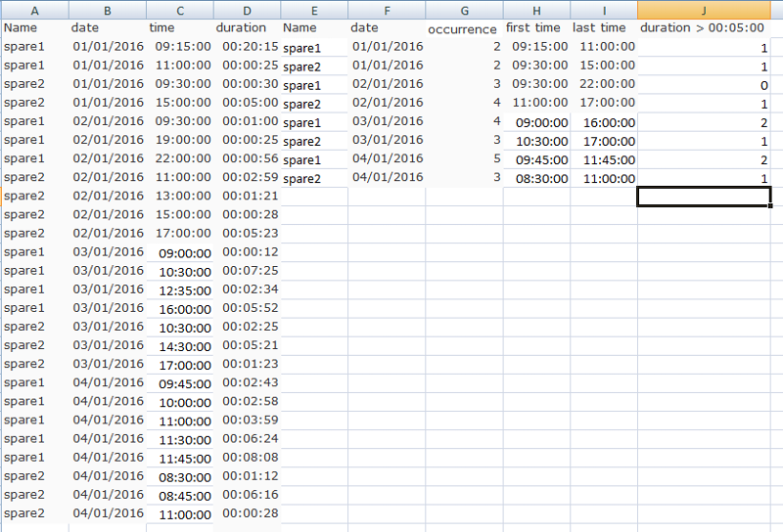
Task: Select duration cell 00:06:16
Action: 248,495
